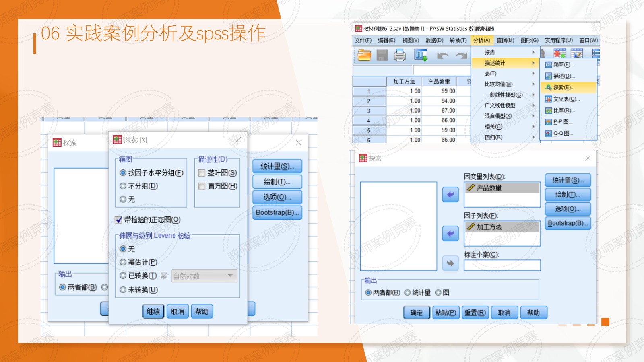Viewport: 644px width, 362px height.
Task: Click the undo arrow icon
Action: (443, 56)
